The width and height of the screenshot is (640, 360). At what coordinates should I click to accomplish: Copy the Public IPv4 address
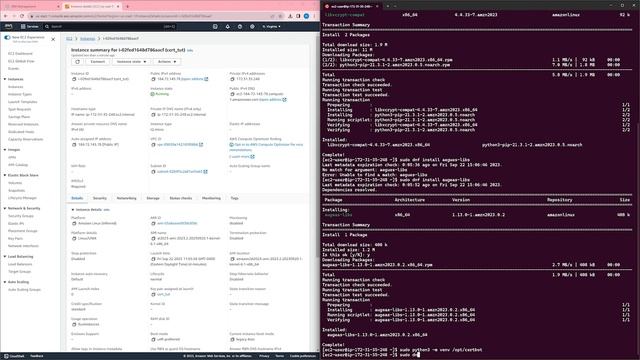pos(153,79)
